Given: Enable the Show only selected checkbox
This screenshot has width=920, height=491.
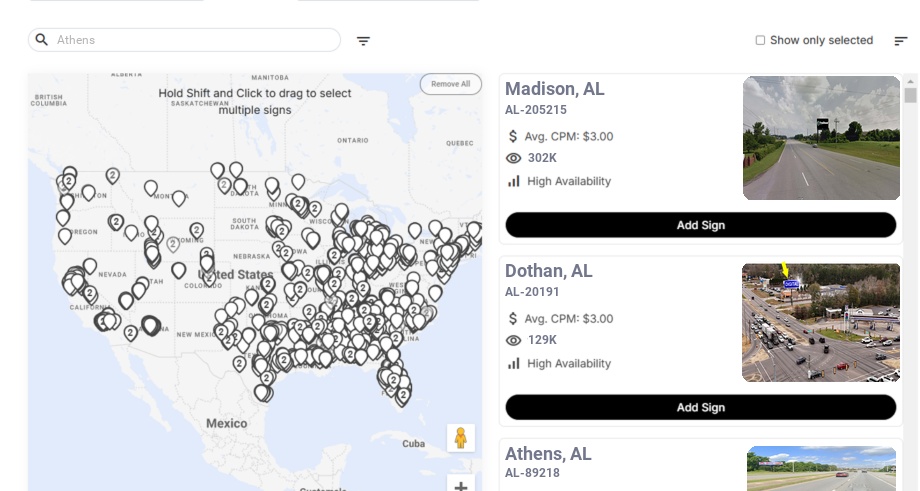Looking at the screenshot, I should coord(760,41).
